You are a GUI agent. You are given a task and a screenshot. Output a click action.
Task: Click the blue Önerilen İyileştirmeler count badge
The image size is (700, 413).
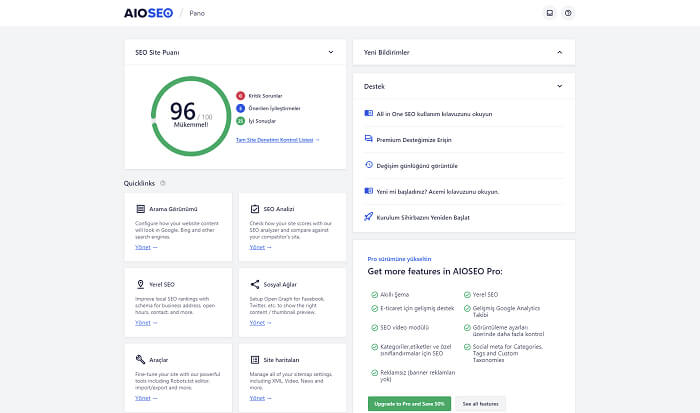pos(240,108)
